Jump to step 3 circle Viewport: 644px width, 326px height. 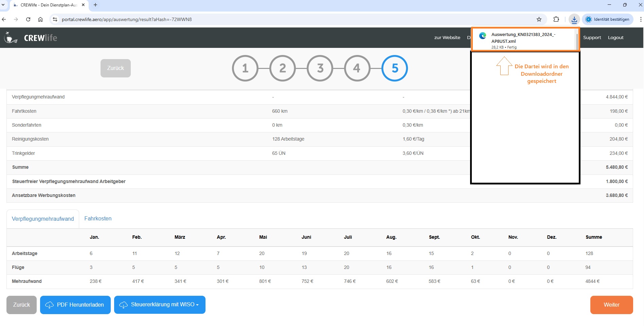coord(320,68)
